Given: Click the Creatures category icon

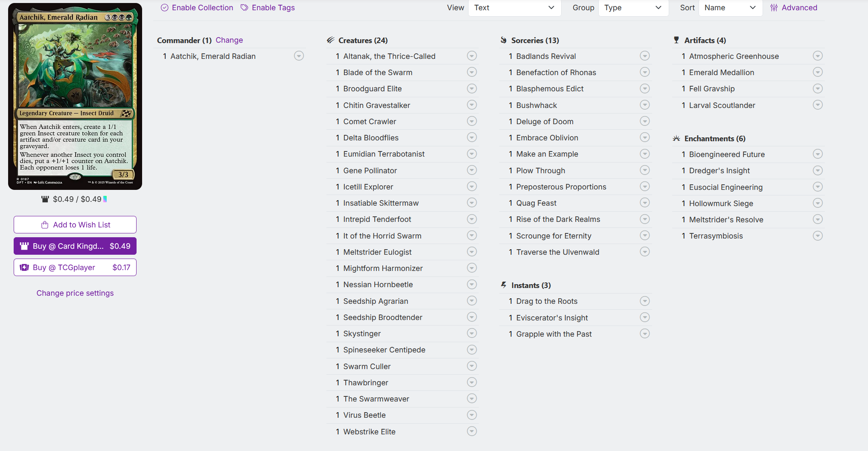Looking at the screenshot, I should coord(331,40).
